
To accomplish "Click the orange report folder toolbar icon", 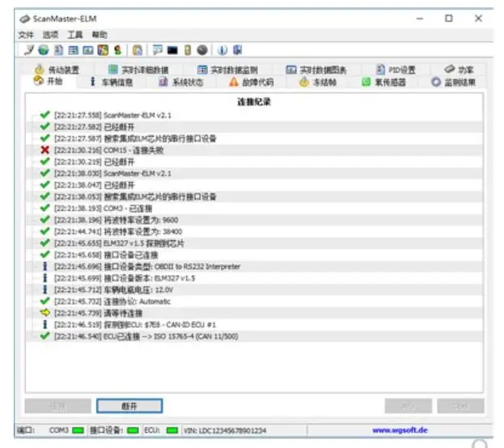I will click(138, 50).
